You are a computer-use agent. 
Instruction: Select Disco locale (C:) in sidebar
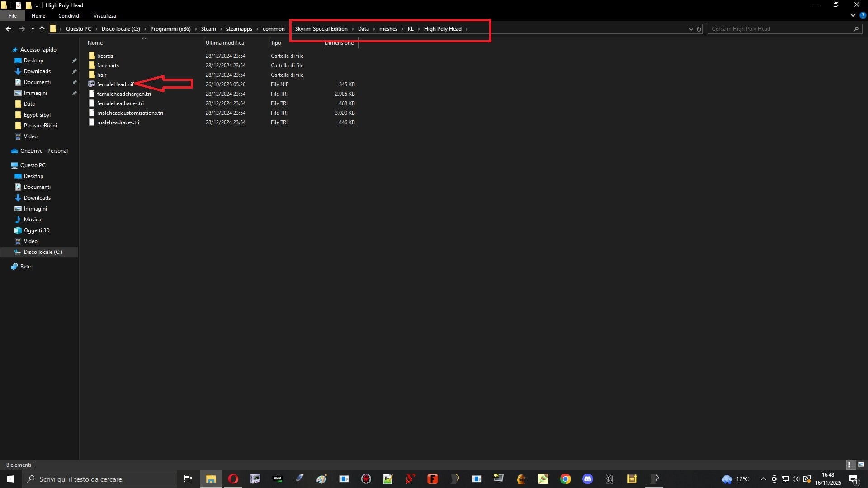[43, 252]
